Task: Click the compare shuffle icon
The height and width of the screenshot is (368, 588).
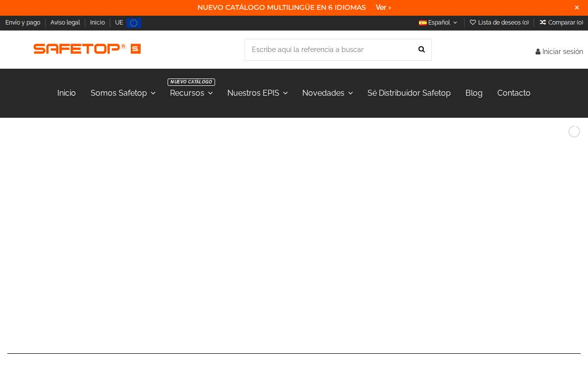Action: [x=543, y=23]
